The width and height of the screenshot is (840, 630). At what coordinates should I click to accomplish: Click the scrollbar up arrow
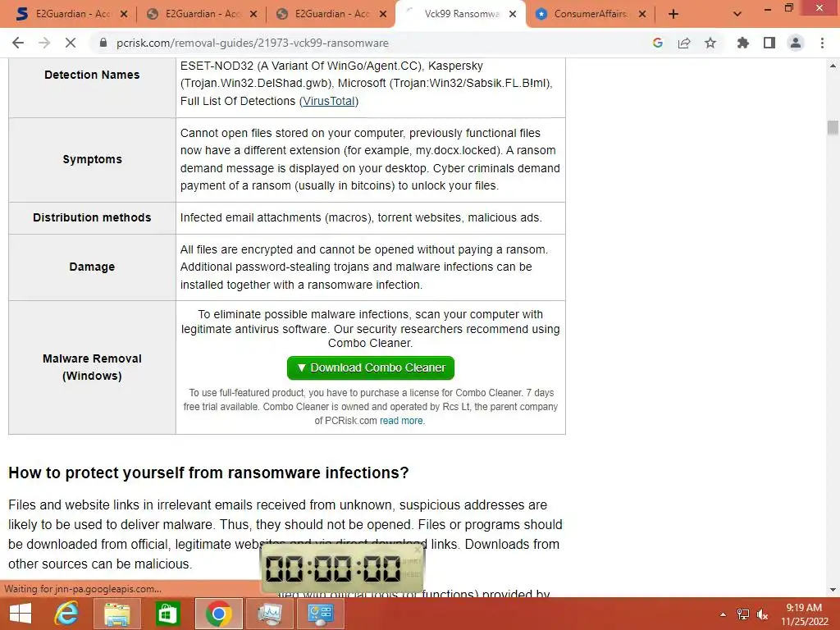pyautogui.click(x=833, y=66)
